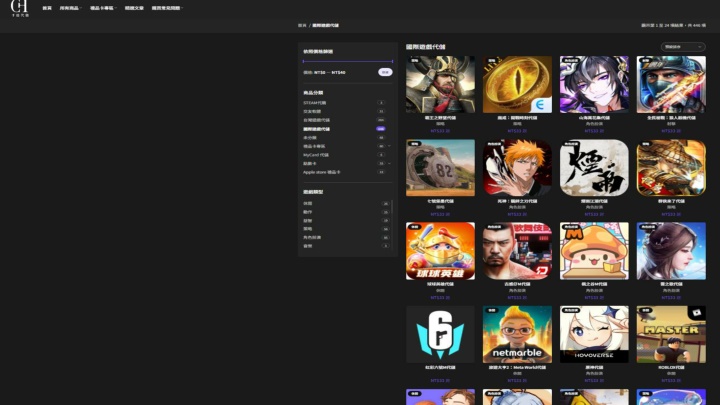This screenshot has width=720, height=405.
Task: Filter by the 動作 game type
Action: point(308,212)
